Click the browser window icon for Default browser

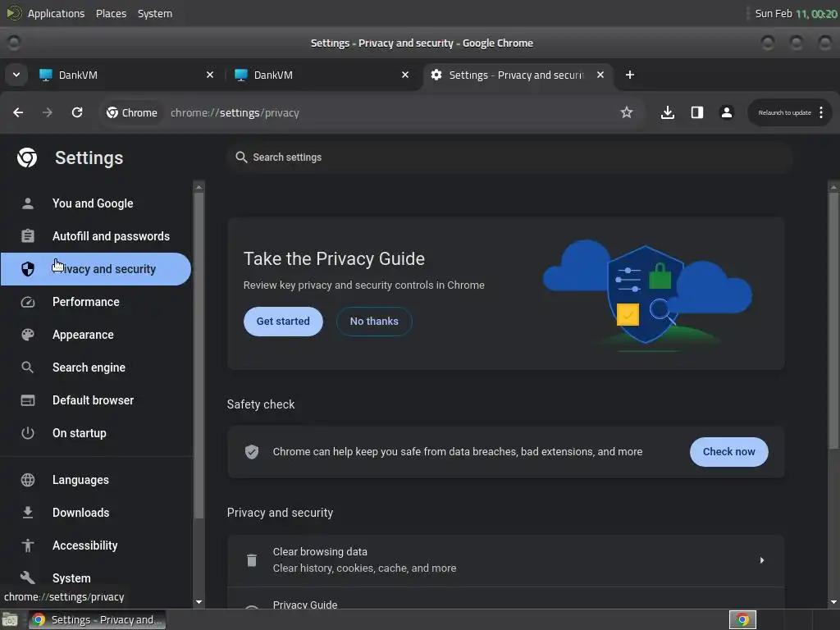28,400
